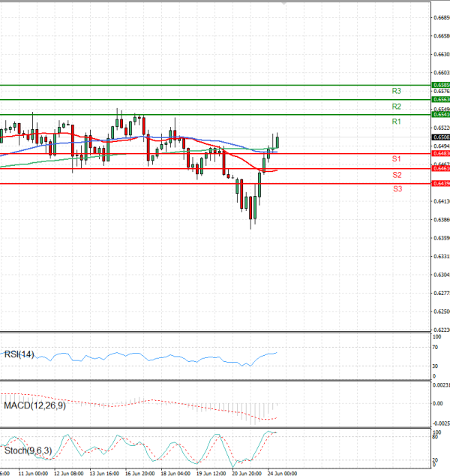Click the red 0.6483 price tag
Viewport: 450px width, 476px height.
(x=441, y=153)
